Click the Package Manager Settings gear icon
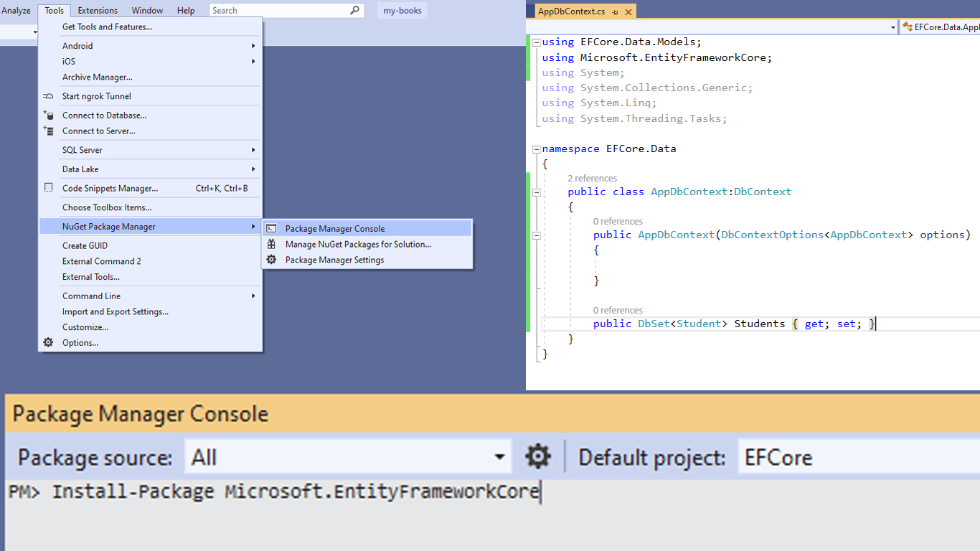The height and width of the screenshot is (551, 980). click(271, 260)
